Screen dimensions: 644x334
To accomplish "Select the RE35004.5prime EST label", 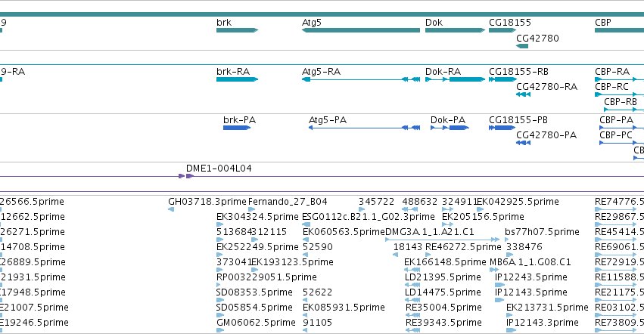I will pyautogui.click(x=443, y=308).
